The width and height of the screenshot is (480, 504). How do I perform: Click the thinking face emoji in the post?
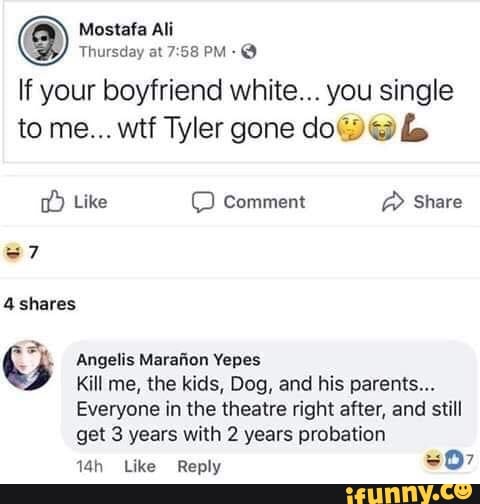[350, 129]
